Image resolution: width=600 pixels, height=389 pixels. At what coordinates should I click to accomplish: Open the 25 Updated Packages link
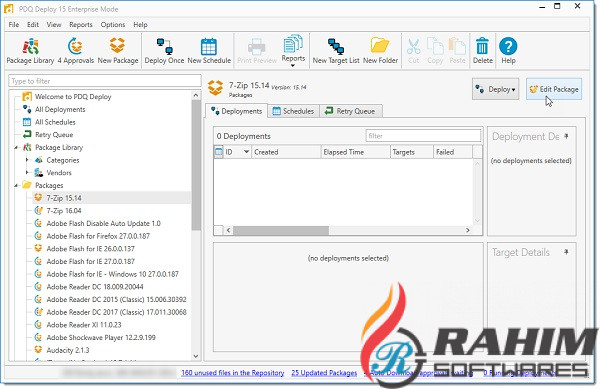[x=324, y=373]
